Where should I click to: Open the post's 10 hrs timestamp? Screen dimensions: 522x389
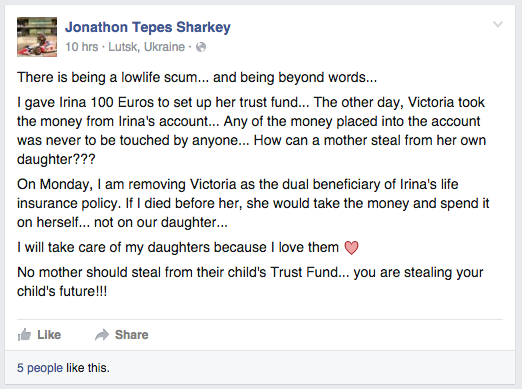tap(82, 47)
